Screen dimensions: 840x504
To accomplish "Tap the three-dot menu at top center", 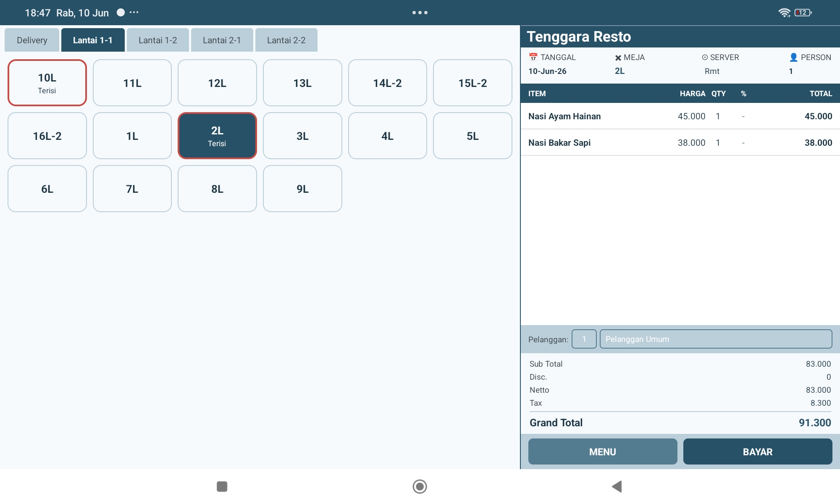I will pos(420,13).
